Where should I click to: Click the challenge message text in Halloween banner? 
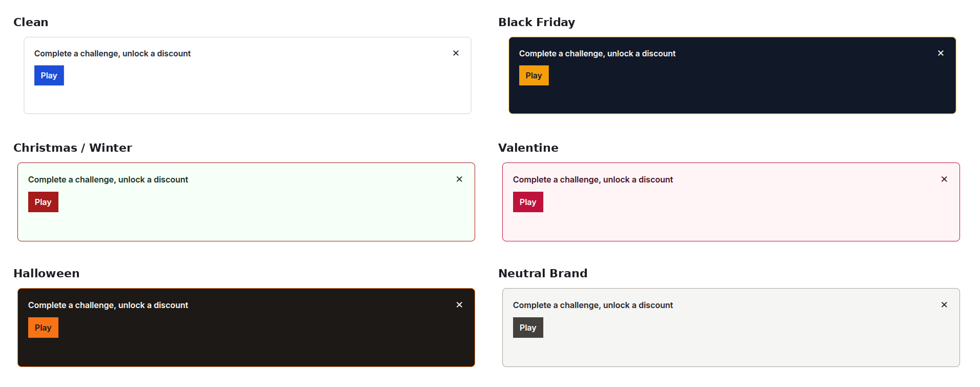click(108, 305)
